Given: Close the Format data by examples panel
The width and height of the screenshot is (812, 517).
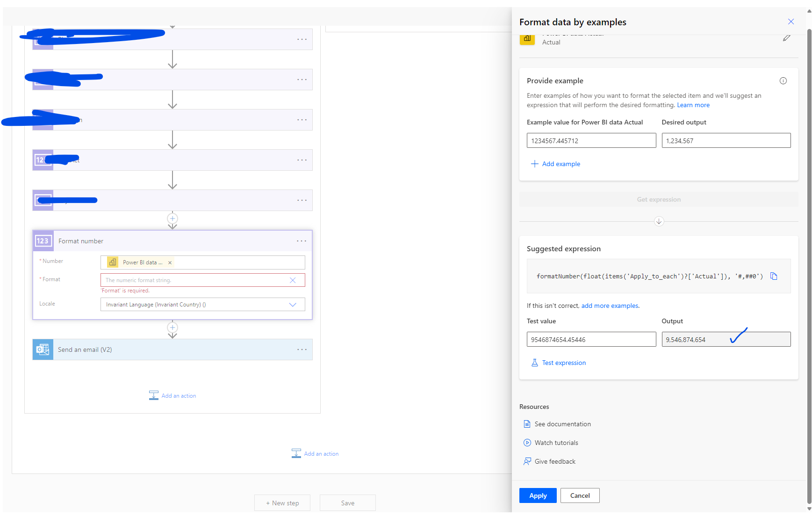Looking at the screenshot, I should point(790,22).
